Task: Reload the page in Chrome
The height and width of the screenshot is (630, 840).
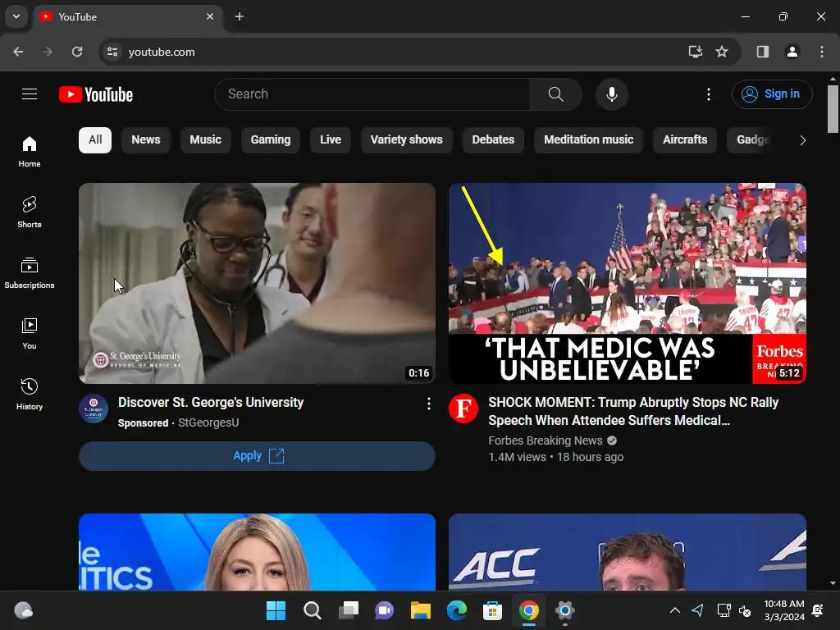Action: 77,52
